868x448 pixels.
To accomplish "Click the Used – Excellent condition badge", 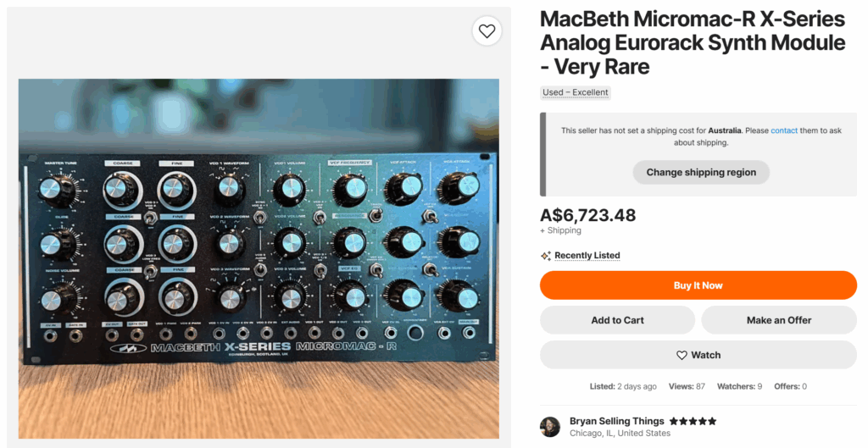I will pos(576,92).
